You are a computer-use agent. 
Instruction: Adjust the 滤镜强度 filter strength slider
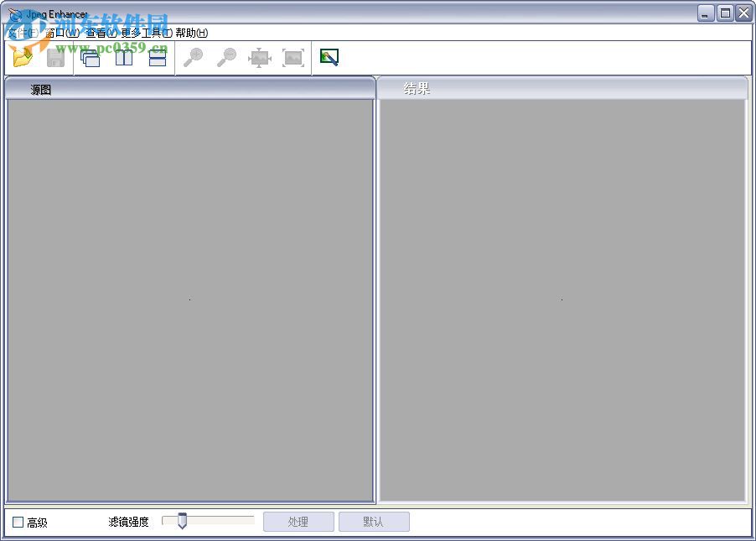[184, 521]
